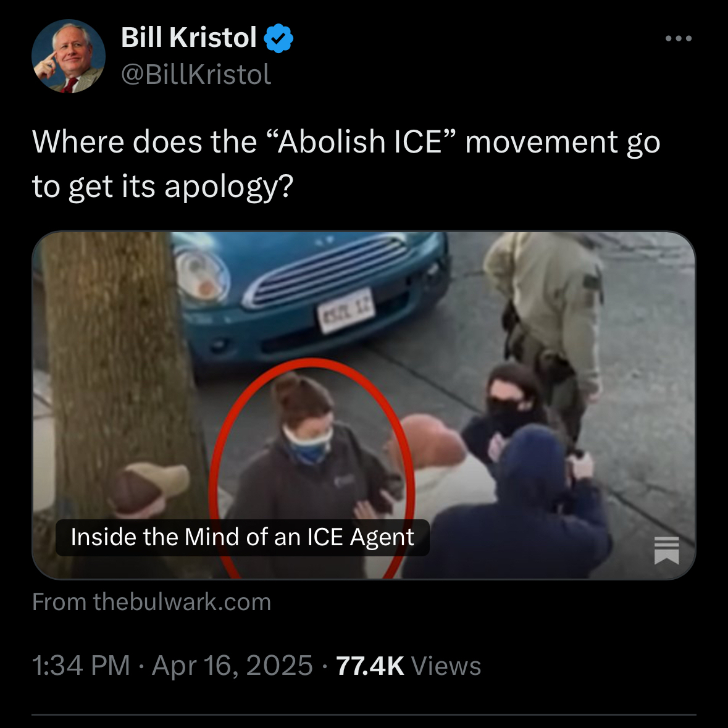Click the 1:34 PM timestamp
The image size is (728, 728).
click(82, 665)
